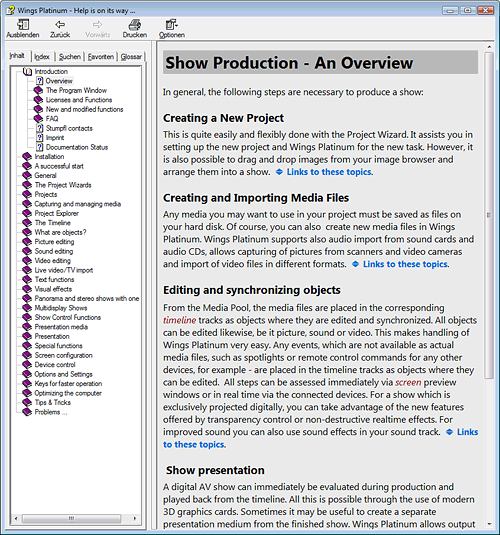Click the book icon beside Licenses and Functions
The width and height of the screenshot is (500, 535).
(38, 100)
